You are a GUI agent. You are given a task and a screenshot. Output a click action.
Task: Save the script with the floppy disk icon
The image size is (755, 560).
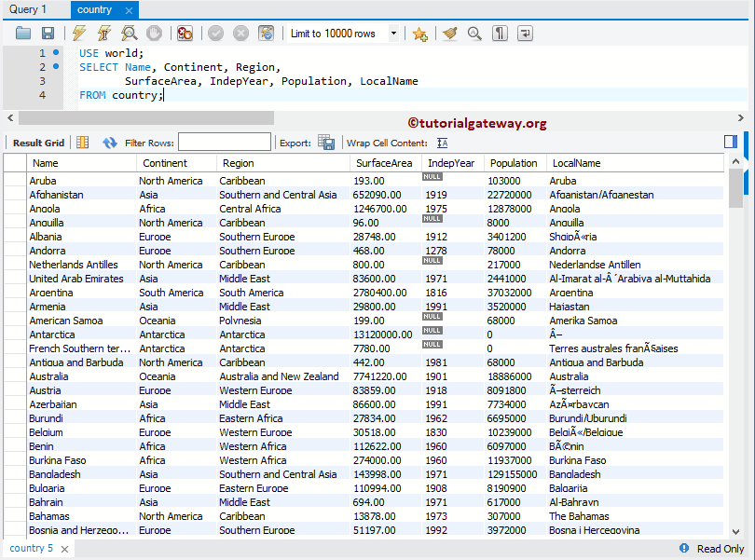click(48, 34)
